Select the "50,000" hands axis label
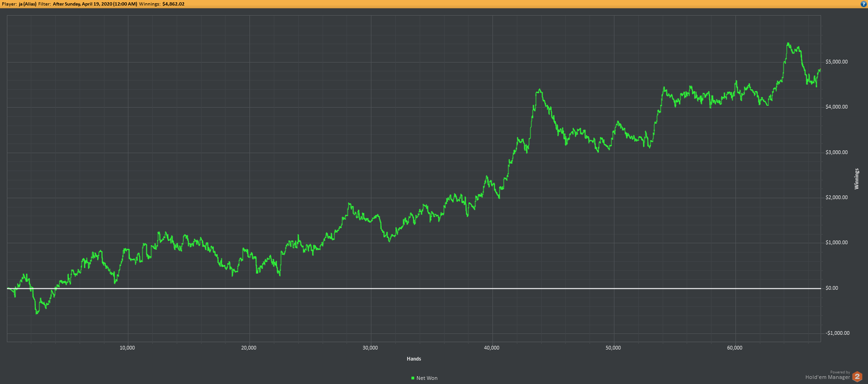This screenshot has width=868, height=384. point(613,348)
